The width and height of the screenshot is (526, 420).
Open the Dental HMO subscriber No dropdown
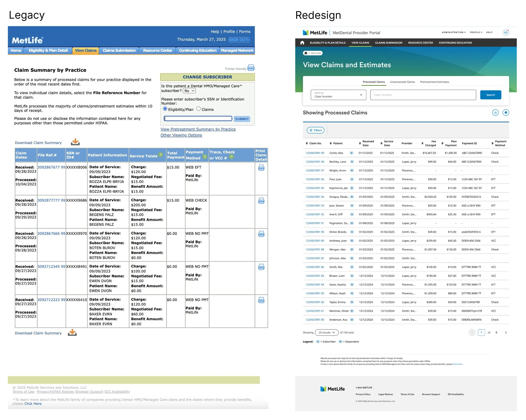pos(189,91)
